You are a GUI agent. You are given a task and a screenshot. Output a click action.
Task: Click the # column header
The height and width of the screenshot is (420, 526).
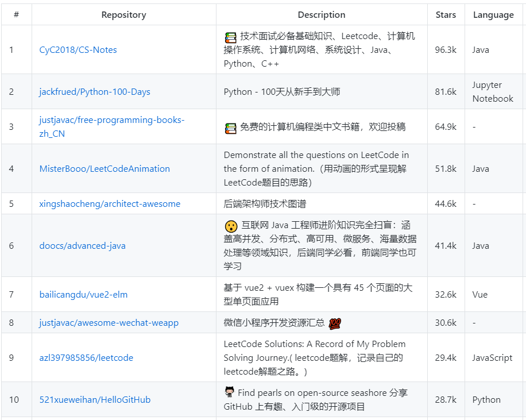pos(17,15)
